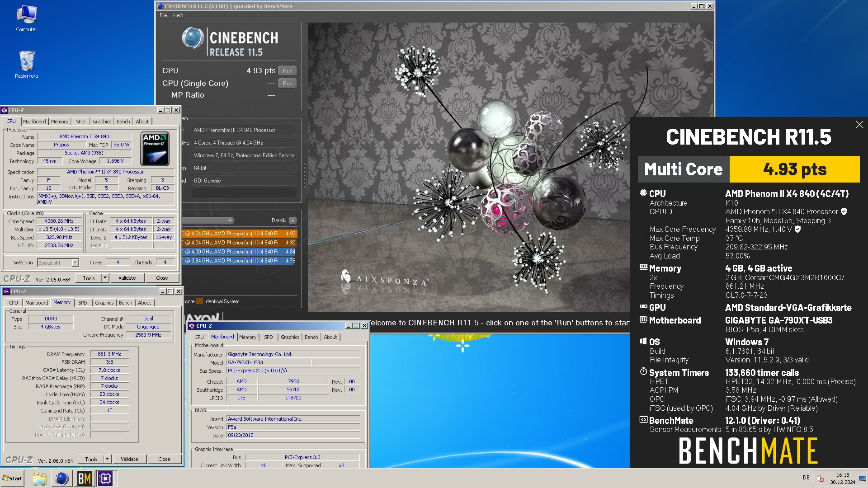Click Tools button in top CPU-Z window
Viewport: 868px width, 488px height.
point(89,278)
